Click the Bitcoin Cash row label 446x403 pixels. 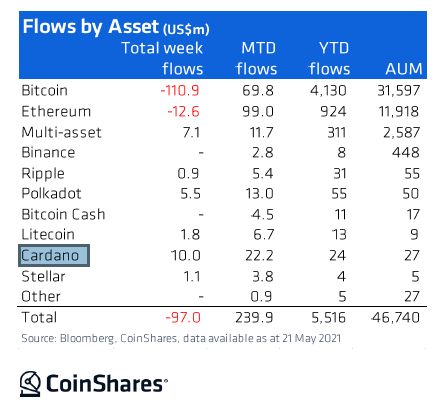[x=63, y=214]
